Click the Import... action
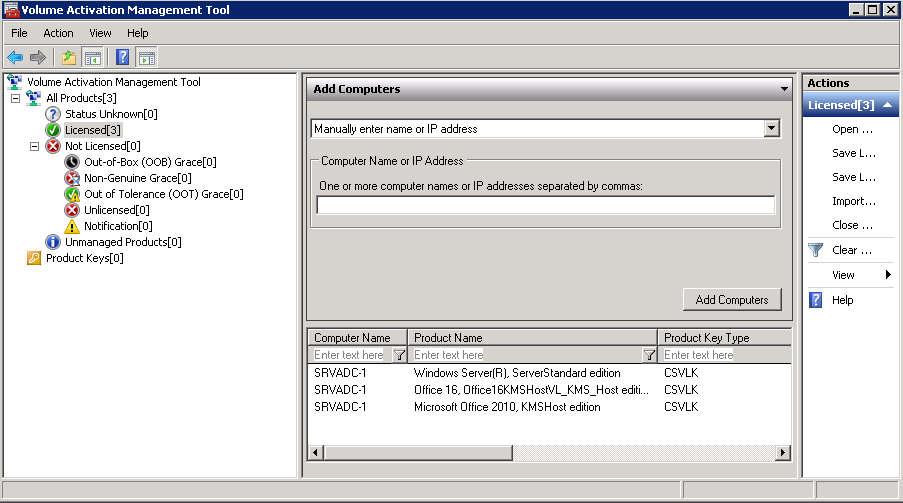The image size is (903, 503). click(x=853, y=201)
